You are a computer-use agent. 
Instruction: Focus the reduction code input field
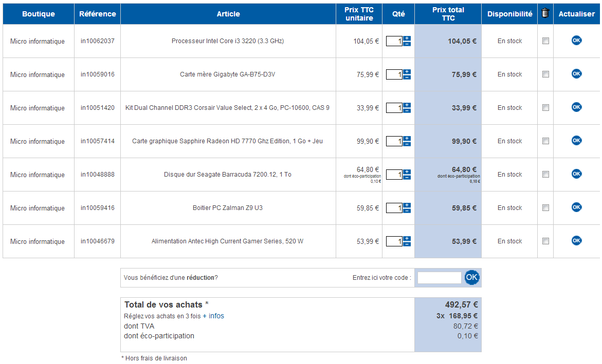439,278
